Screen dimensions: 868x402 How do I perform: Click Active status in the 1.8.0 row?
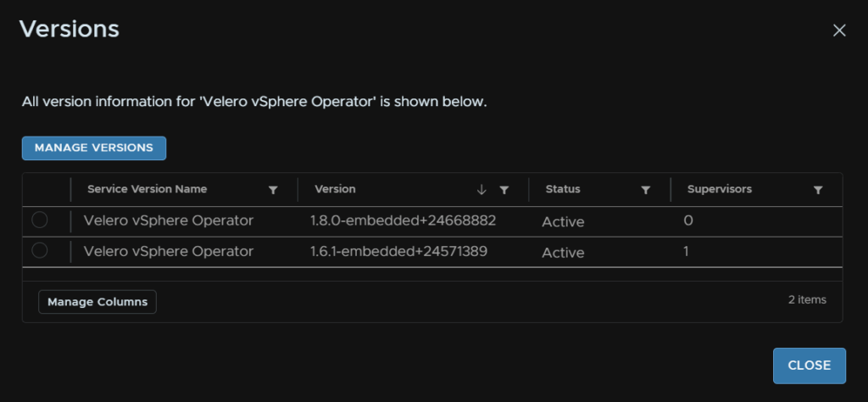(563, 222)
